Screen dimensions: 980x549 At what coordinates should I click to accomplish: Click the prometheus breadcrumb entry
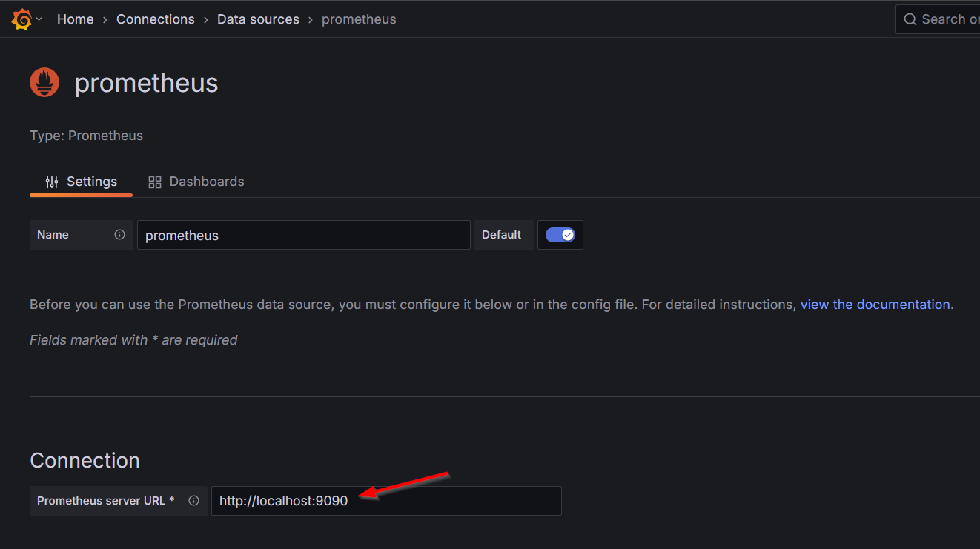tap(359, 19)
